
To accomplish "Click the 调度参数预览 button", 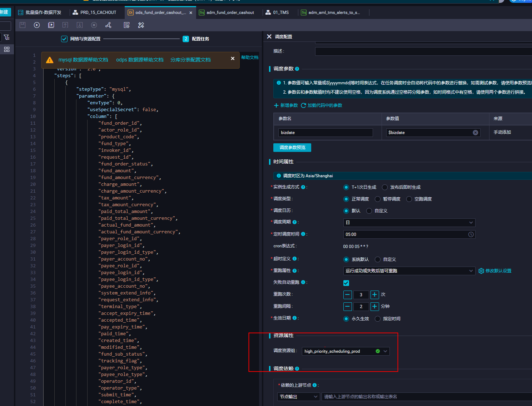I will coord(292,148).
